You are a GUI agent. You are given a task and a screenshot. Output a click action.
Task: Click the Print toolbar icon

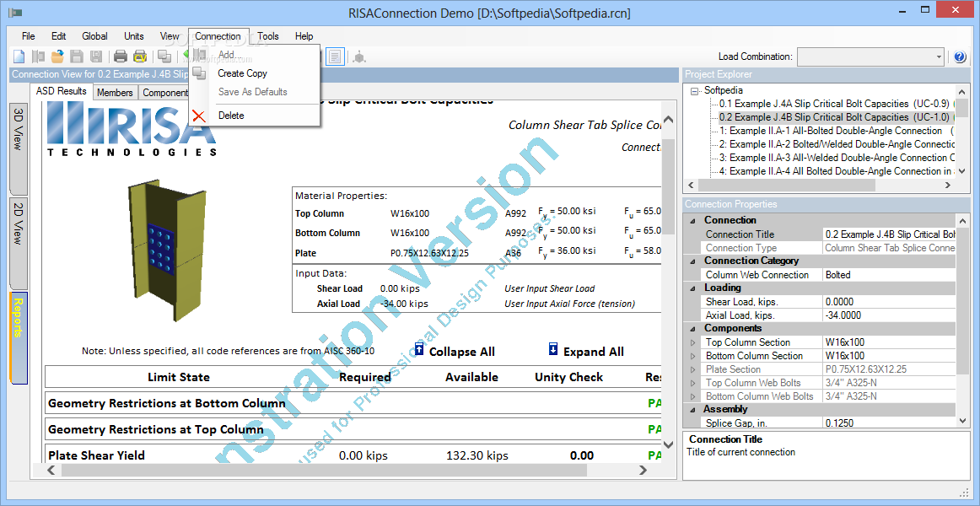pyautogui.click(x=121, y=57)
